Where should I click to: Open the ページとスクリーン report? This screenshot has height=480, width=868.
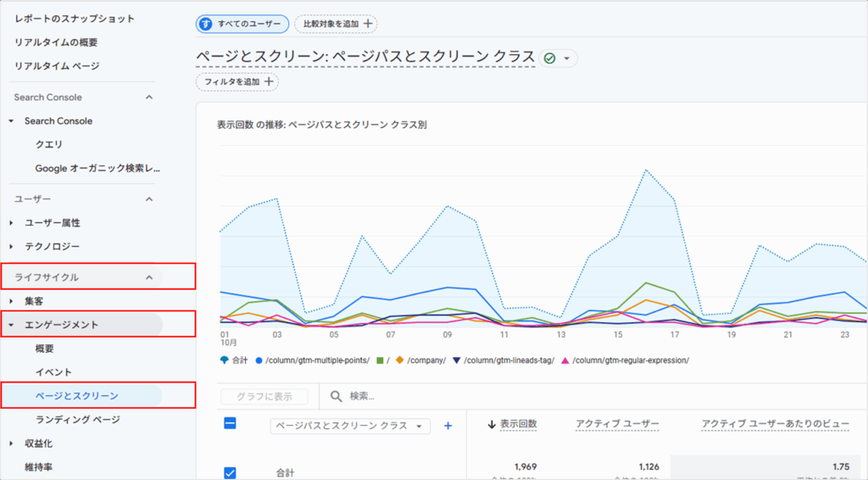(x=76, y=396)
